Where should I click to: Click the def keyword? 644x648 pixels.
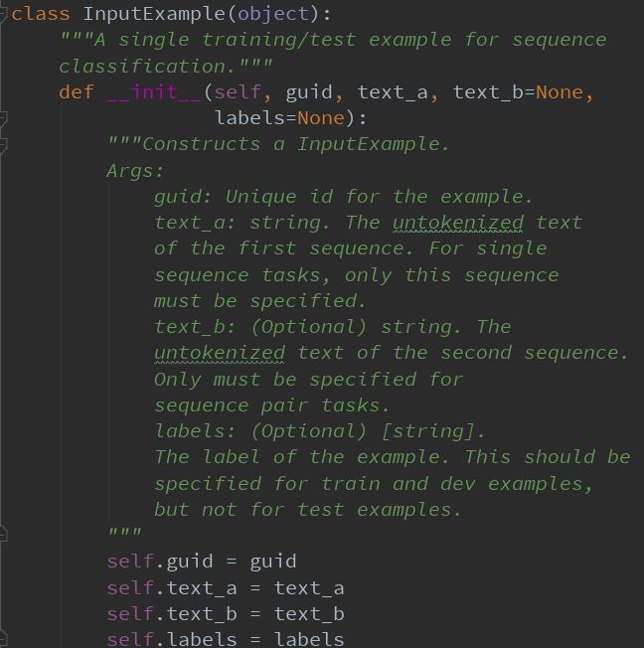click(x=77, y=92)
